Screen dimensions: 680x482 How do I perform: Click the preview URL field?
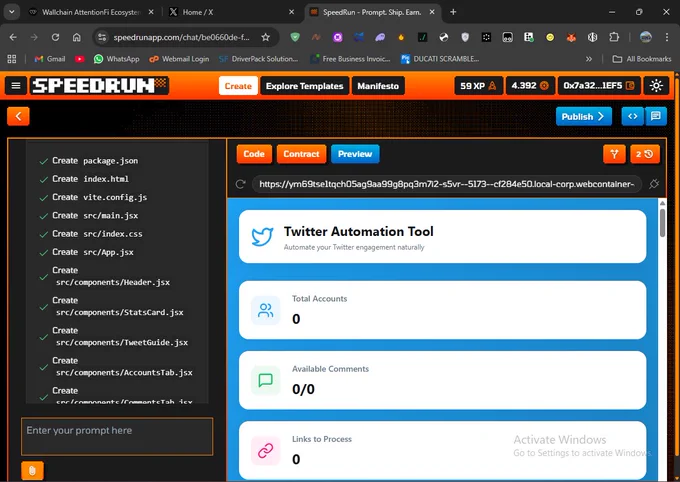pos(447,184)
